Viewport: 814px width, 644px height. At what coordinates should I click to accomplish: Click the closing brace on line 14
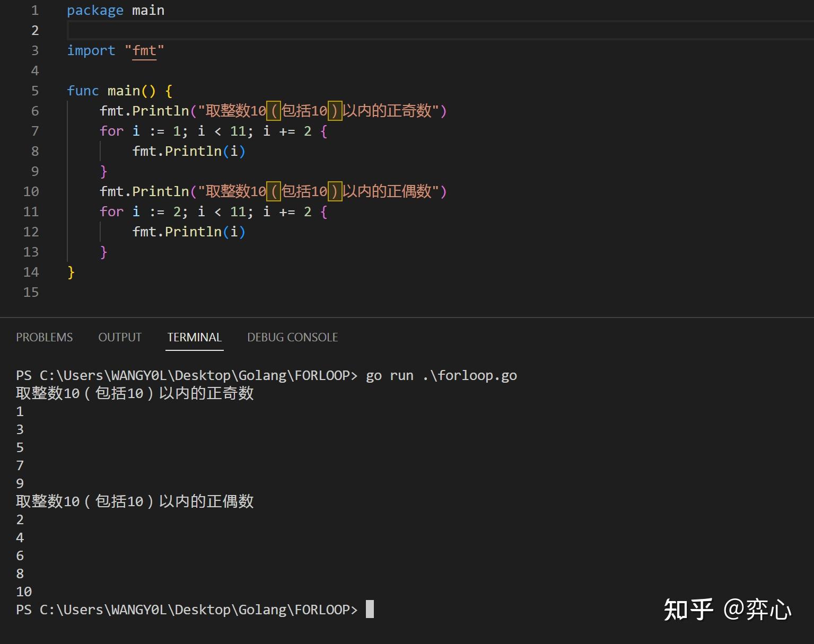70,272
